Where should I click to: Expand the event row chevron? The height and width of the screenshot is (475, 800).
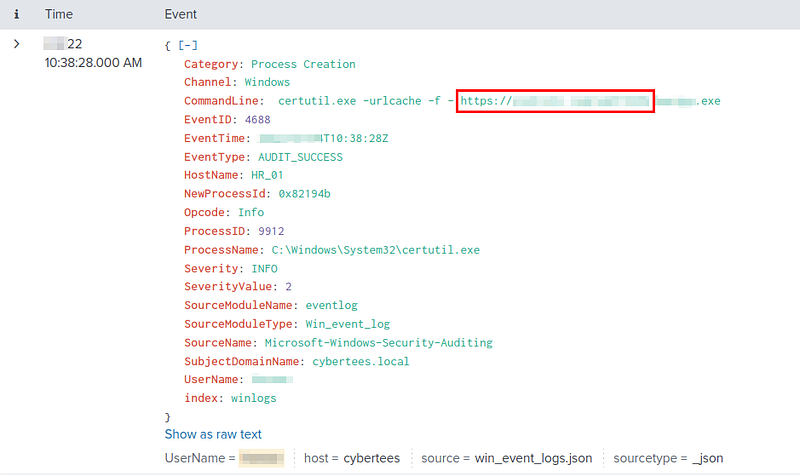(17, 44)
